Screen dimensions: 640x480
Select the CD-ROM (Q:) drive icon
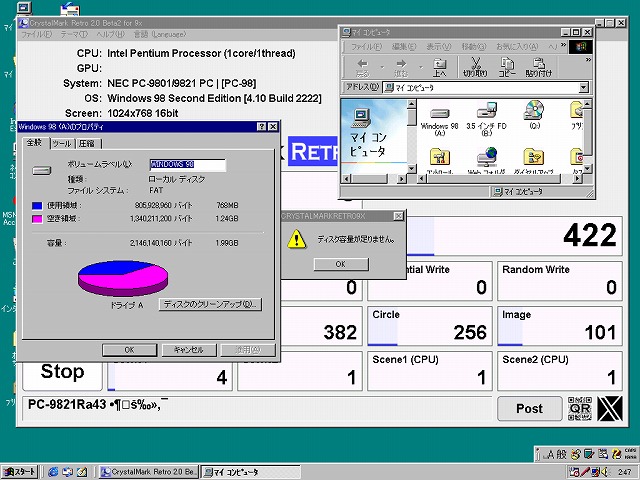point(534,110)
